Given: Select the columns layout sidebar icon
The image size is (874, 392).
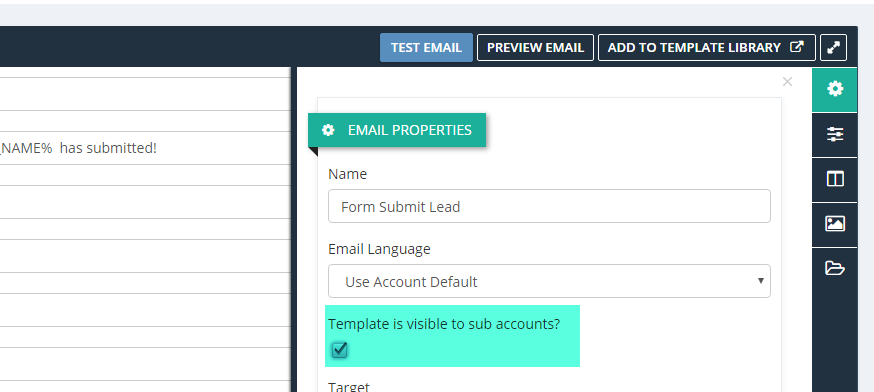Looking at the screenshot, I should (x=834, y=179).
